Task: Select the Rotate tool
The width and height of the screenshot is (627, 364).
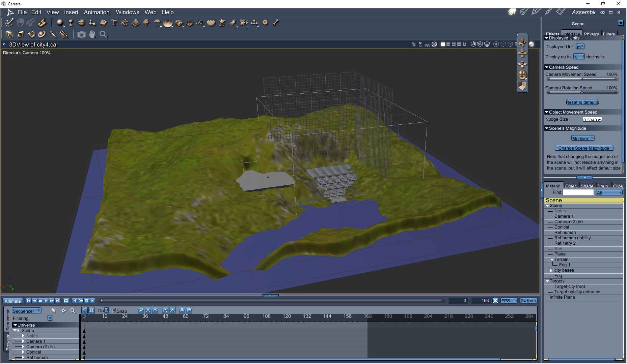Action: click(x=31, y=34)
